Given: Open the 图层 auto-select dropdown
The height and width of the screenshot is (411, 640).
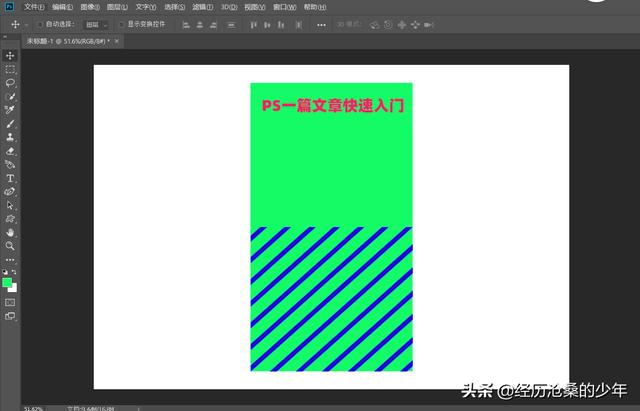Looking at the screenshot, I should (x=96, y=25).
